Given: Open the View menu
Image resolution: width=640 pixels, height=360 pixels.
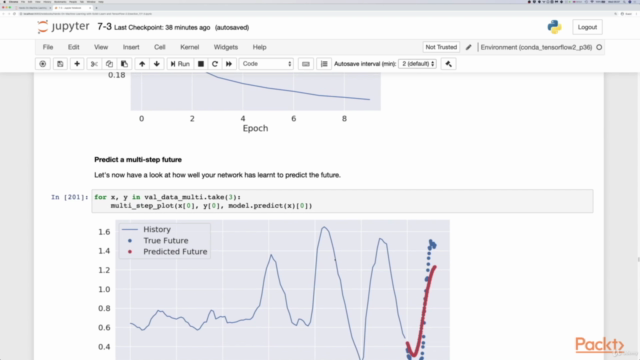Looking at the screenshot, I should pos(101,47).
